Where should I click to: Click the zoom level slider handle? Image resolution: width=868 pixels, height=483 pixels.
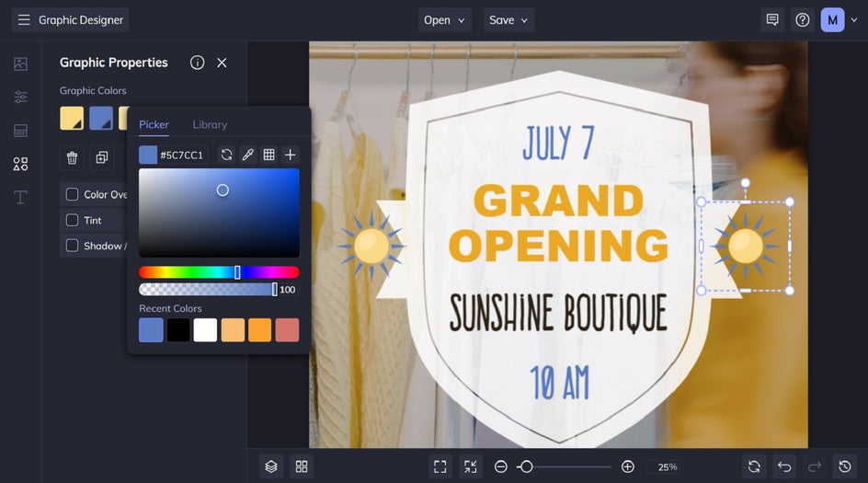tap(527, 467)
